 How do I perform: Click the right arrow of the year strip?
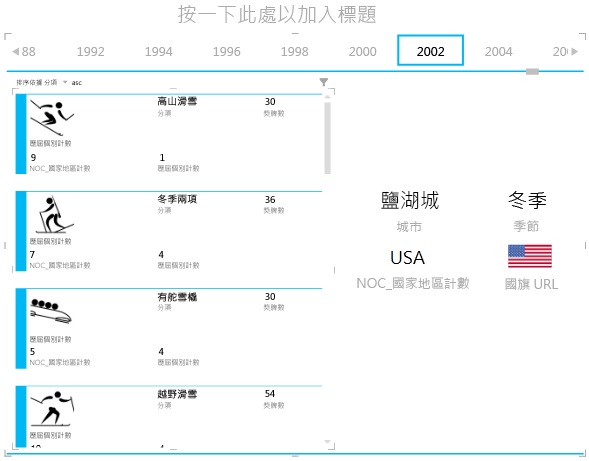(x=574, y=51)
